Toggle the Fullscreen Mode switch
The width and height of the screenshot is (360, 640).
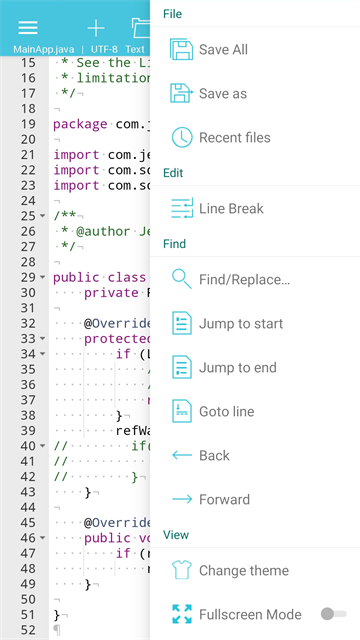pyautogui.click(x=333, y=614)
